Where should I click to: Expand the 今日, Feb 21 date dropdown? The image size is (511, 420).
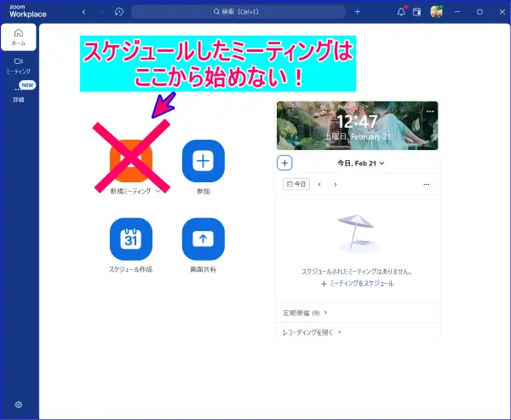pyautogui.click(x=361, y=164)
